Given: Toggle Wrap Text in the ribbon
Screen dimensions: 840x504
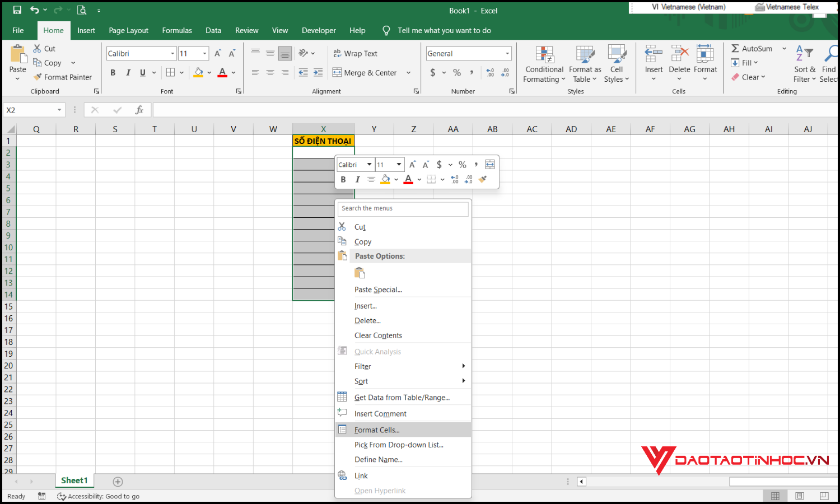Looking at the screenshot, I should 356,54.
